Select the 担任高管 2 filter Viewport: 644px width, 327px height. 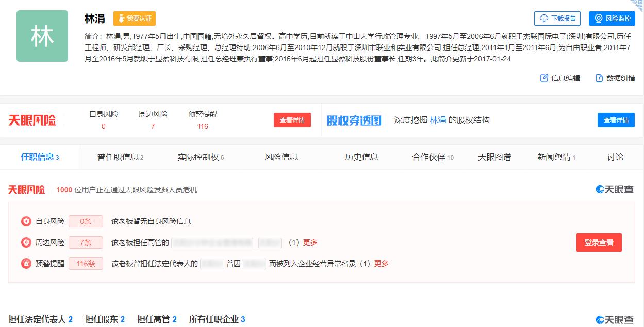coord(157,320)
